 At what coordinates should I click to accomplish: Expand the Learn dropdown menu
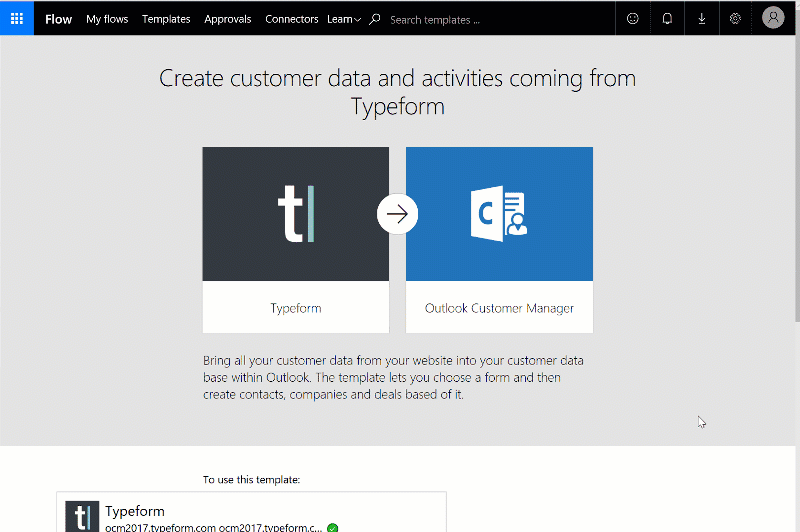click(x=344, y=19)
